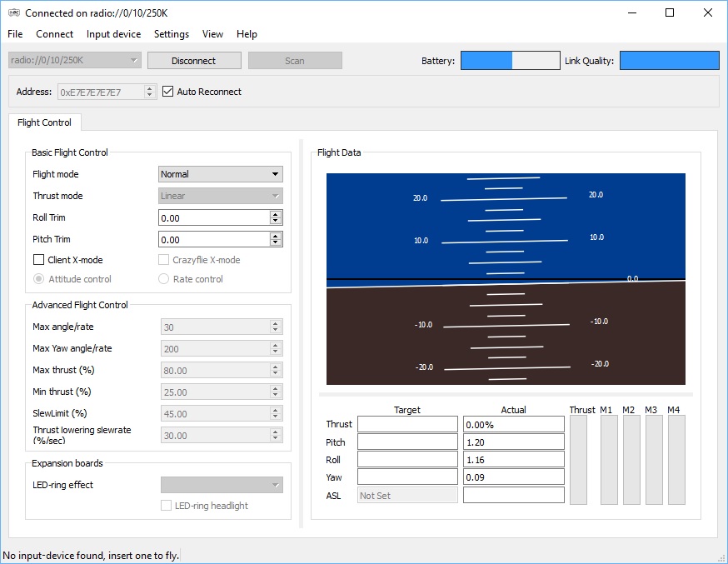Switch to the Flight Control tab
The height and width of the screenshot is (564, 728).
click(44, 122)
